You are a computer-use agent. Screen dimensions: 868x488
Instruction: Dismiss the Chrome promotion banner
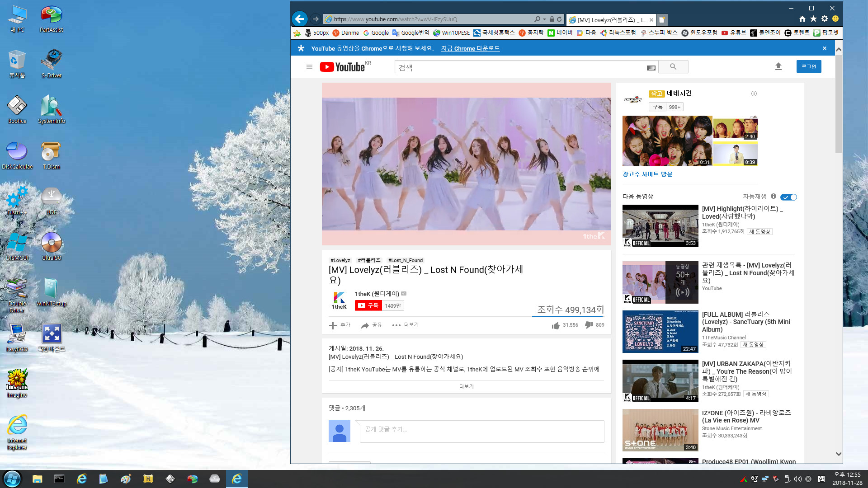825,48
